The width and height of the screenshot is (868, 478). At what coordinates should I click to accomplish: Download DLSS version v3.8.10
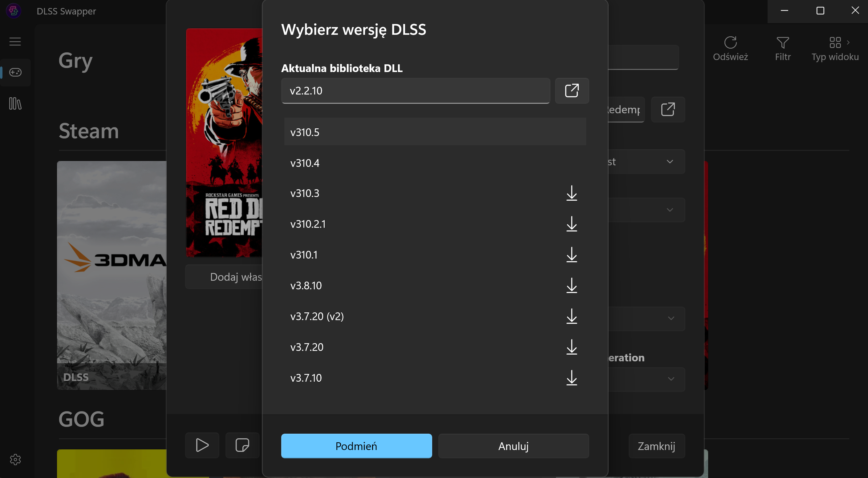coord(572,286)
